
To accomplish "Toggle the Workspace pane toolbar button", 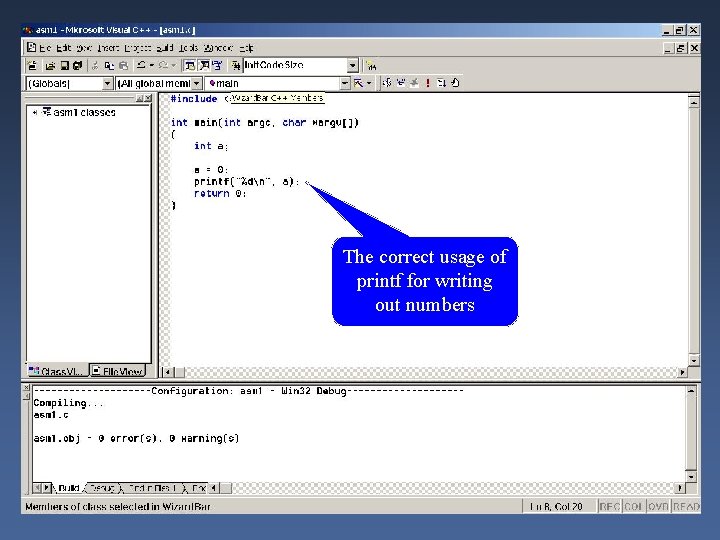I will [x=189, y=66].
